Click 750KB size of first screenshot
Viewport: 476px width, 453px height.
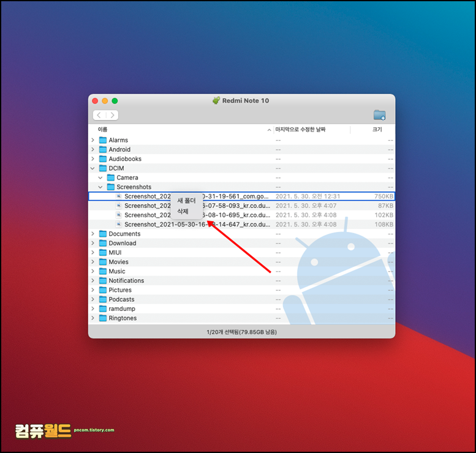(x=383, y=197)
